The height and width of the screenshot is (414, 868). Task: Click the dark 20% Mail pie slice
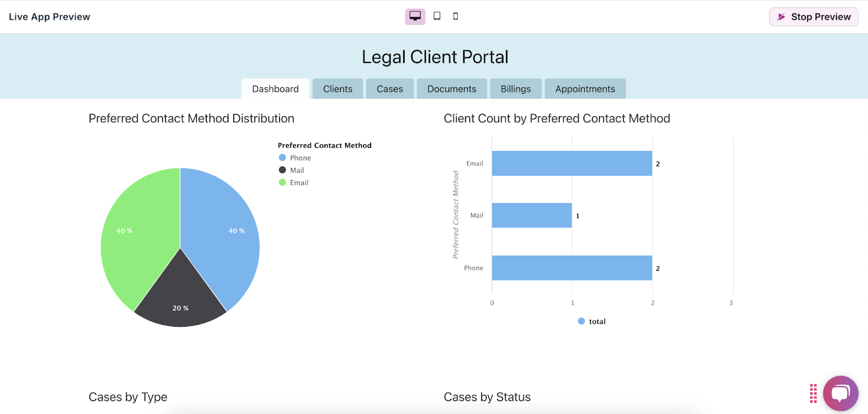point(180,298)
